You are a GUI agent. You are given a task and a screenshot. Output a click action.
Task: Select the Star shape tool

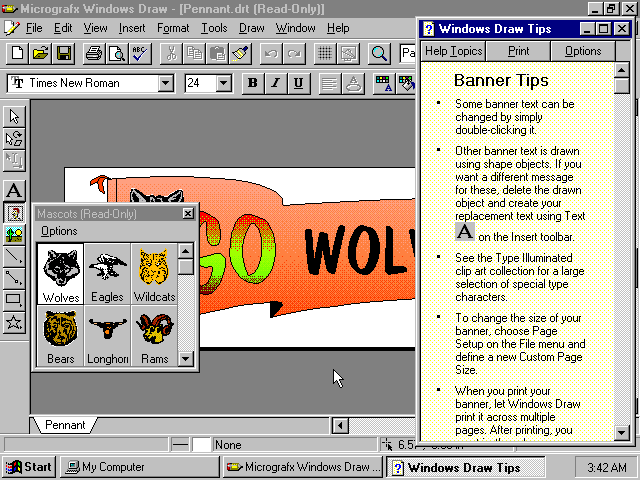click(x=14, y=322)
